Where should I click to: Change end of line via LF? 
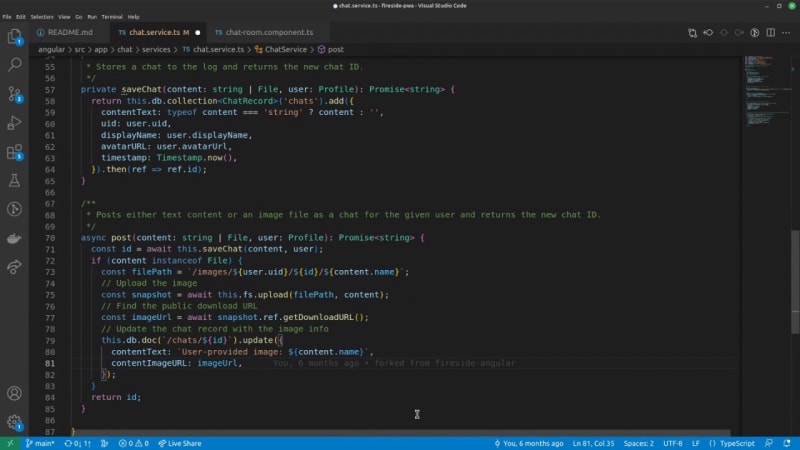(x=695, y=443)
